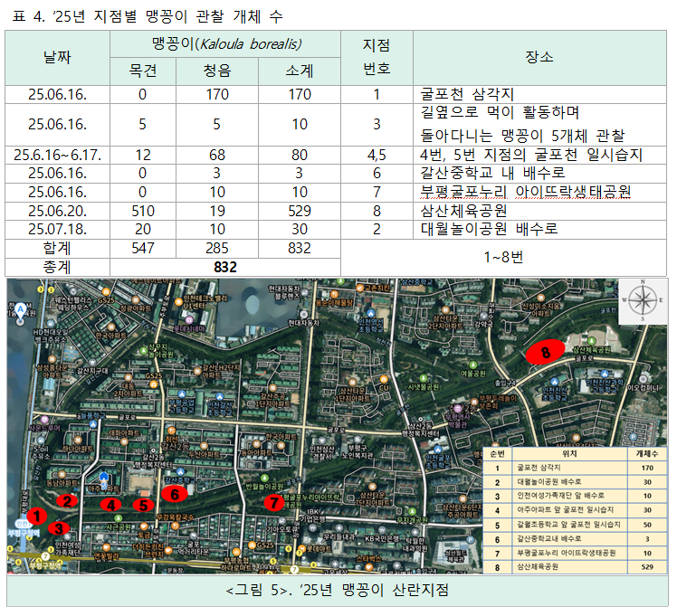Click the large red marker 8
The width and height of the screenshot is (677, 616).
[x=545, y=352]
